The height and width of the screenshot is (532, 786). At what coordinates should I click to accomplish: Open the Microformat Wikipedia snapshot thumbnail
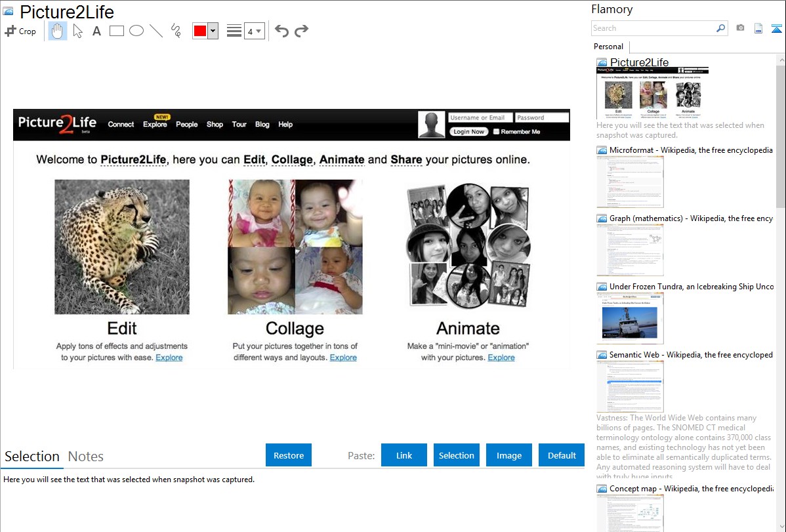tap(630, 182)
